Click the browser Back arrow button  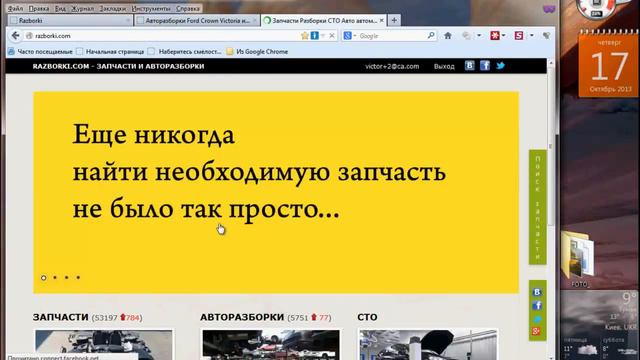tap(16, 36)
